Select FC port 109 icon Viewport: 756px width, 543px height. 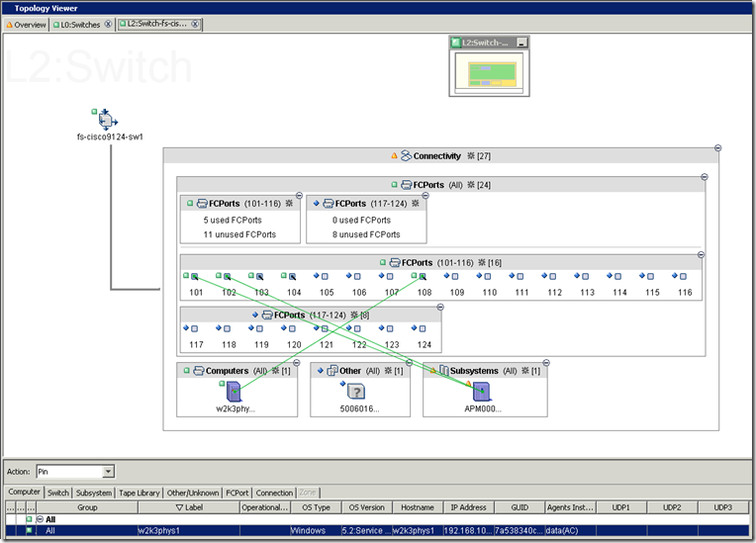click(x=455, y=277)
